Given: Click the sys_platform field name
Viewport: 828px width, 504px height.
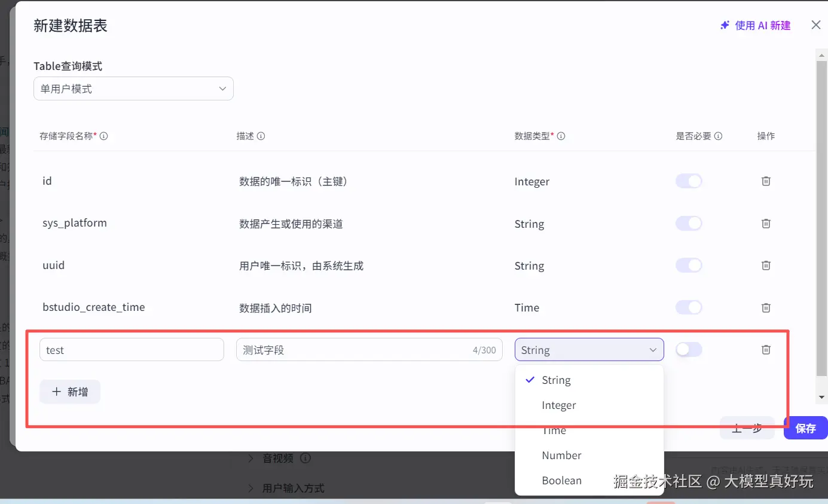Looking at the screenshot, I should pos(75,224).
